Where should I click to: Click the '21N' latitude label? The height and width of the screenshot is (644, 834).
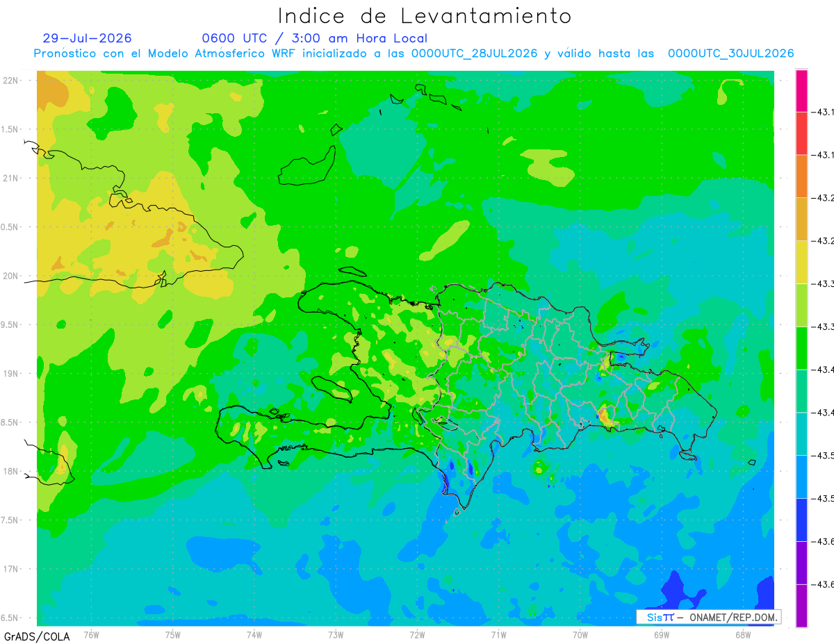[12, 179]
